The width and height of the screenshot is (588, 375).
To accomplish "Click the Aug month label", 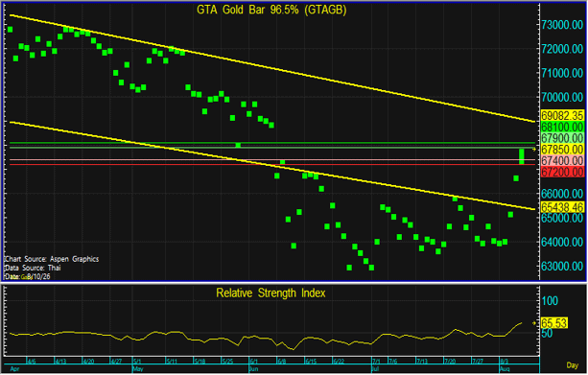I will pos(505,369).
